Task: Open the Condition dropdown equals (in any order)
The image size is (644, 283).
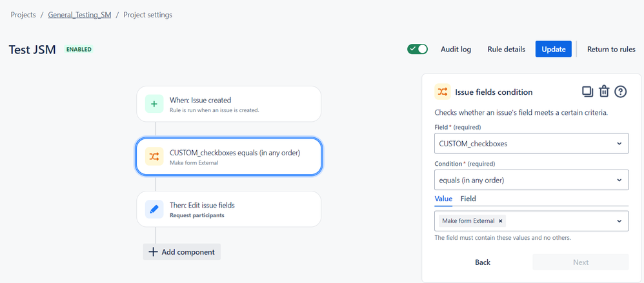Action: click(x=532, y=180)
